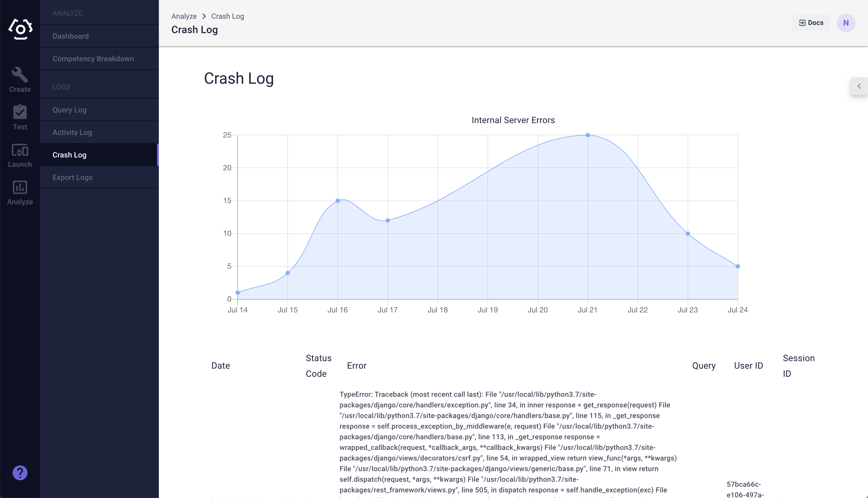Go to the Dashboard menu item

(x=99, y=36)
